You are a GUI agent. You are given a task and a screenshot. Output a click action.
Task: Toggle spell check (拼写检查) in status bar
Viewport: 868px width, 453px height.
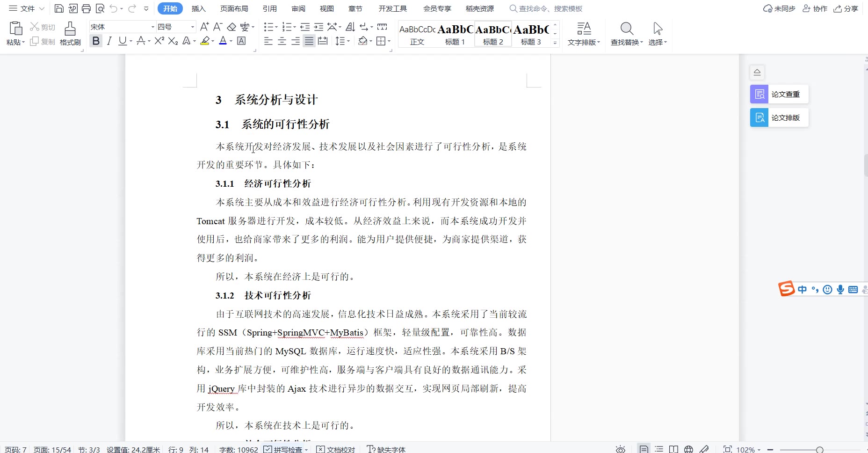tap(286, 449)
